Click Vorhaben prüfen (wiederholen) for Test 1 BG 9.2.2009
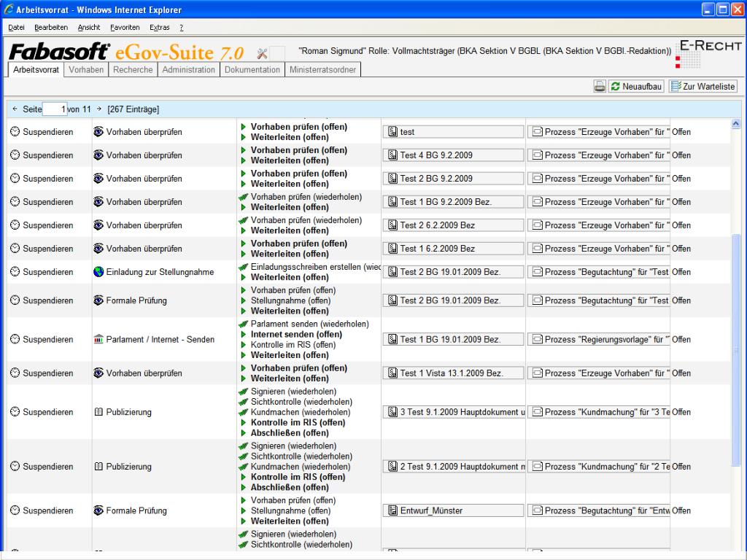The image size is (747, 560). [306, 197]
